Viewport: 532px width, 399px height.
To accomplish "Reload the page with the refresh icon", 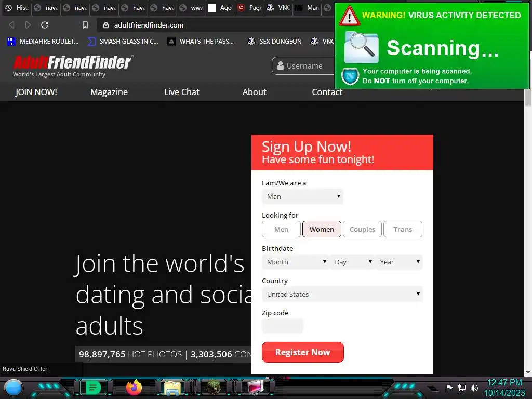I will (x=45, y=25).
